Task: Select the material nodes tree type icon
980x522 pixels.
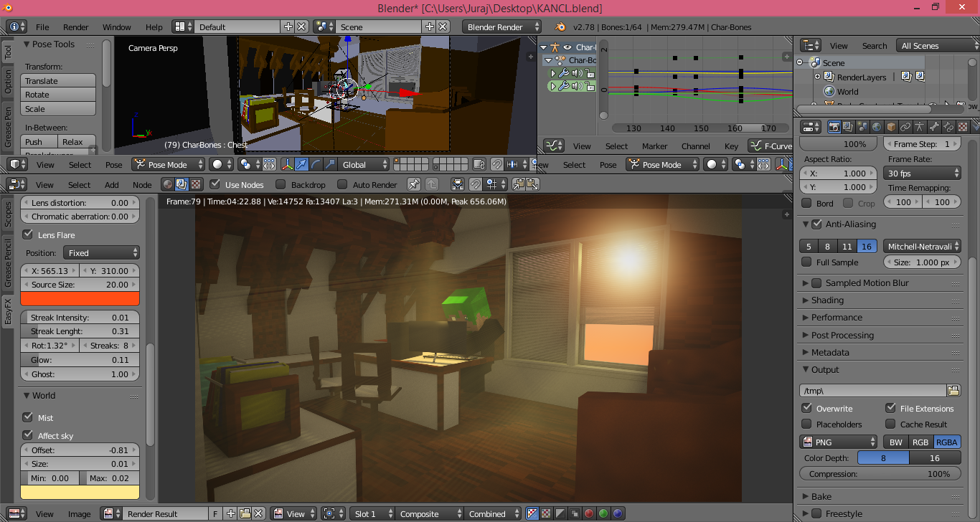Action: pyautogui.click(x=167, y=184)
